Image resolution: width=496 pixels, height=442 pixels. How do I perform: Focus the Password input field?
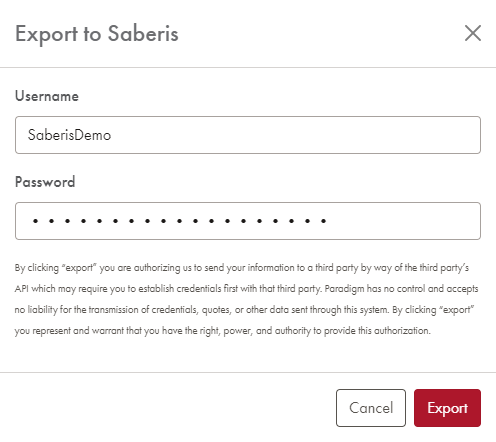[x=248, y=221]
